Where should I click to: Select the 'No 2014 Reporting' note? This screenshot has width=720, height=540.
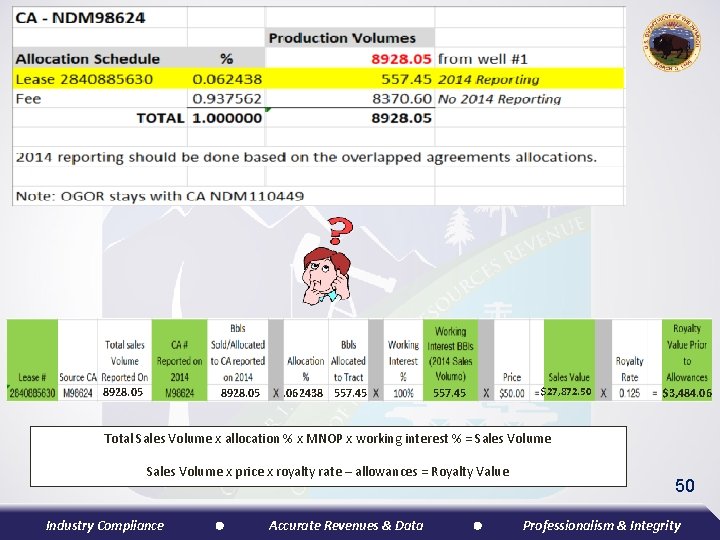coord(499,99)
